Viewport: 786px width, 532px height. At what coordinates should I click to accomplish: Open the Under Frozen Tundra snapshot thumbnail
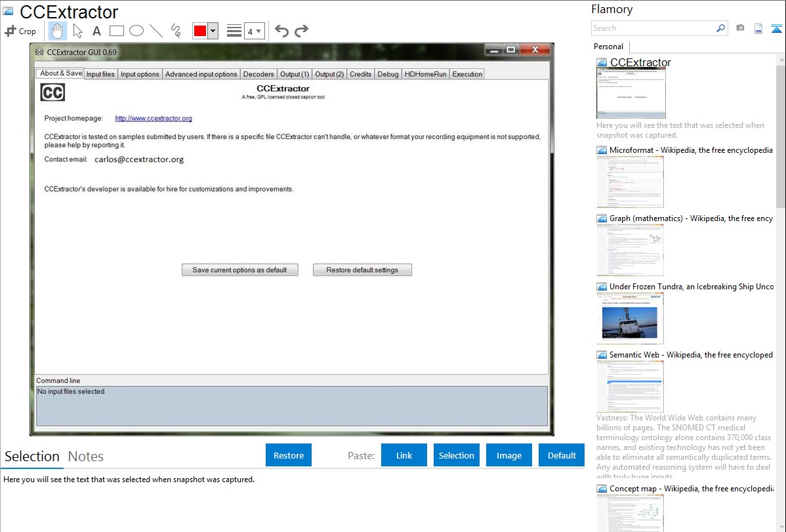[x=630, y=318]
